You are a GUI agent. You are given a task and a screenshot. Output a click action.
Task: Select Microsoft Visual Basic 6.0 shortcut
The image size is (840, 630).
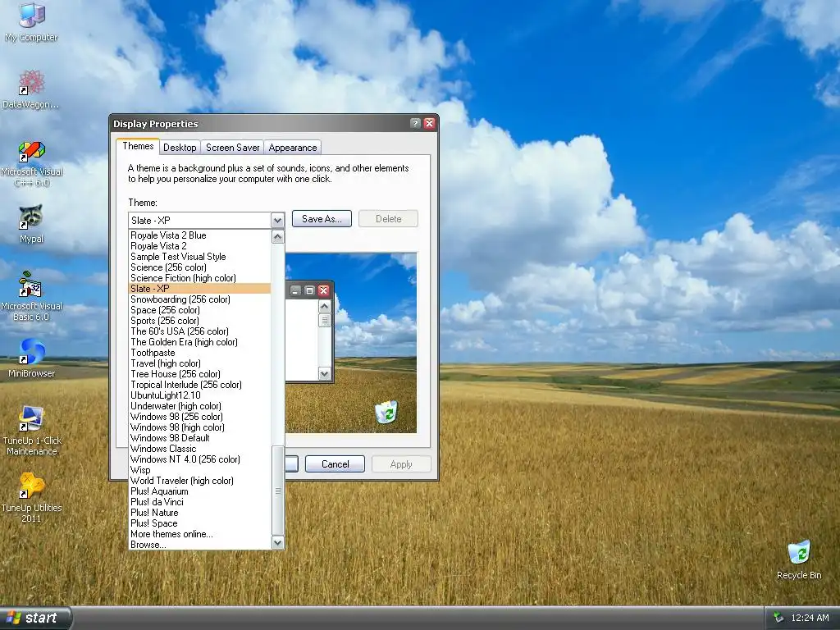click(x=31, y=296)
